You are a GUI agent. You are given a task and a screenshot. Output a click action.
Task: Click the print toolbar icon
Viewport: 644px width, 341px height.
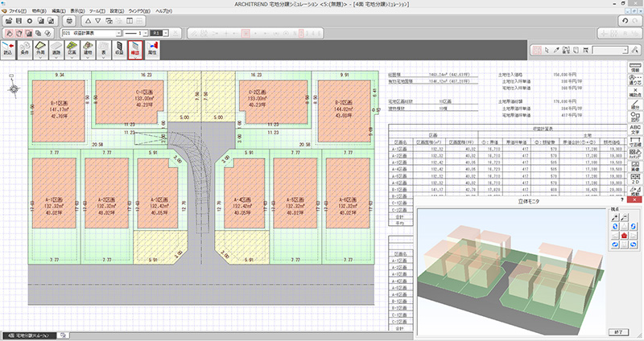[69, 21]
